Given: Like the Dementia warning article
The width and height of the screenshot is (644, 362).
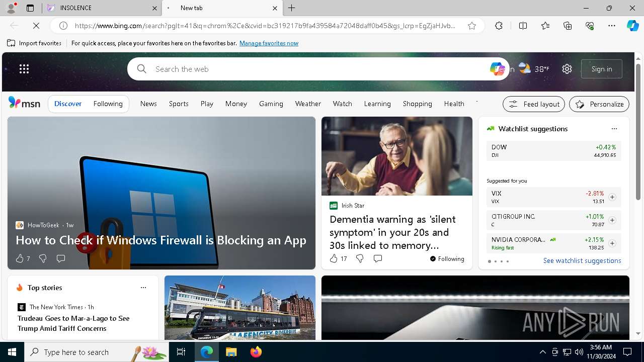Looking at the screenshot, I should [x=334, y=258].
